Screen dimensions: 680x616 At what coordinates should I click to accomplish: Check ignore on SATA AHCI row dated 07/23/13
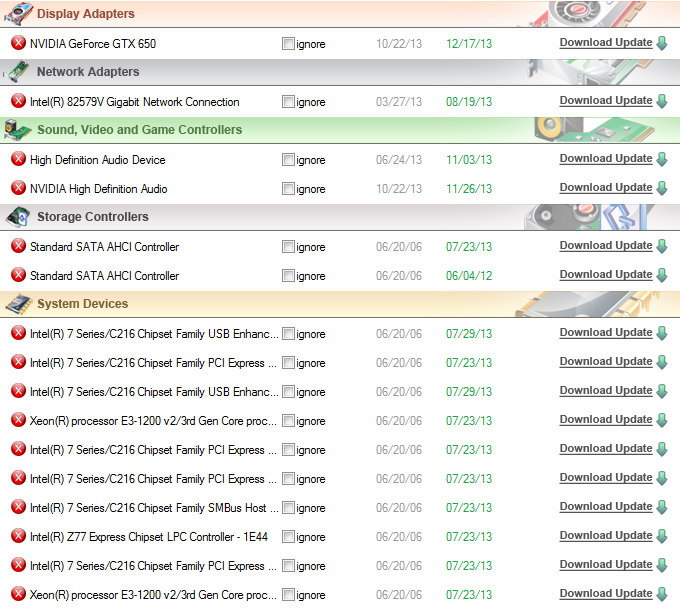pos(288,246)
